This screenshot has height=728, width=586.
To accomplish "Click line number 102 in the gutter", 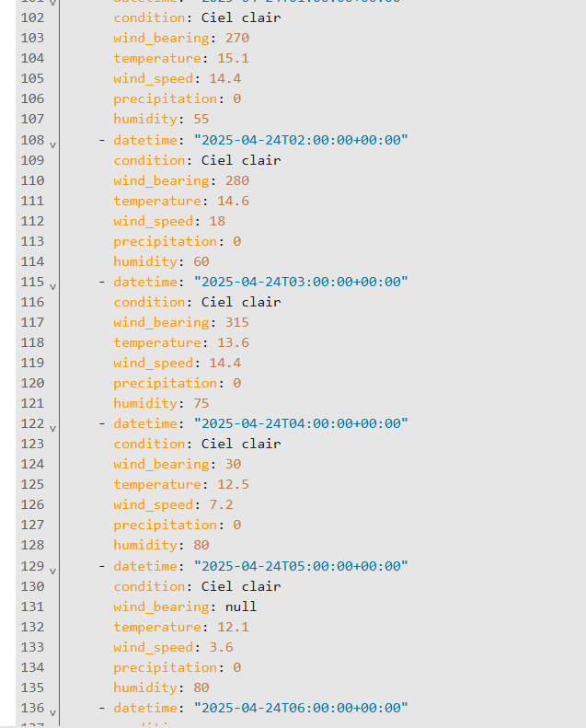I will click(x=32, y=17).
